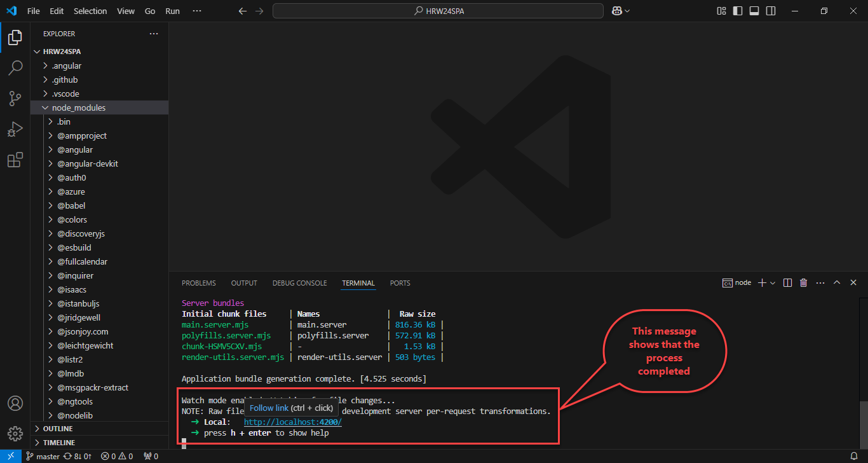
Task: Click the Accounts icon in activity bar
Action: click(15, 404)
